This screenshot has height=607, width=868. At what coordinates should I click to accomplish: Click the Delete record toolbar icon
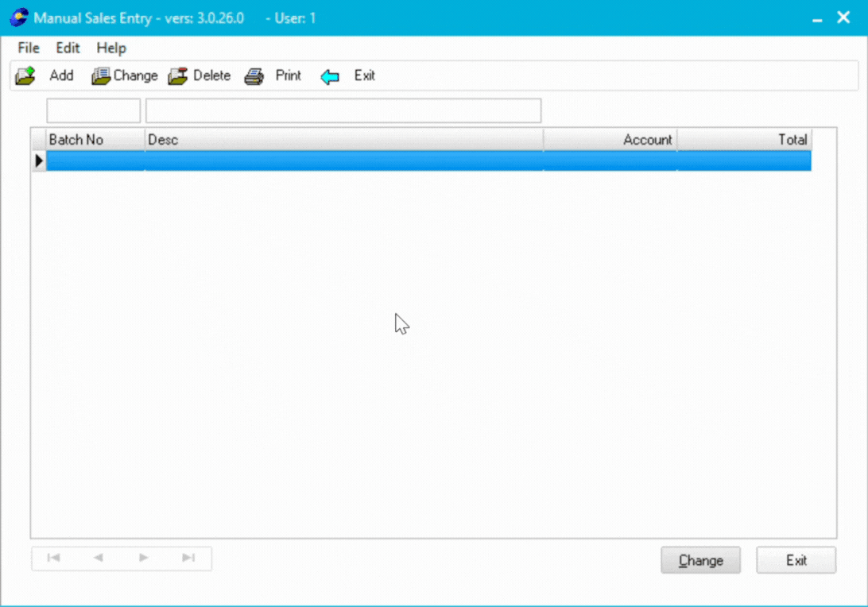point(178,76)
